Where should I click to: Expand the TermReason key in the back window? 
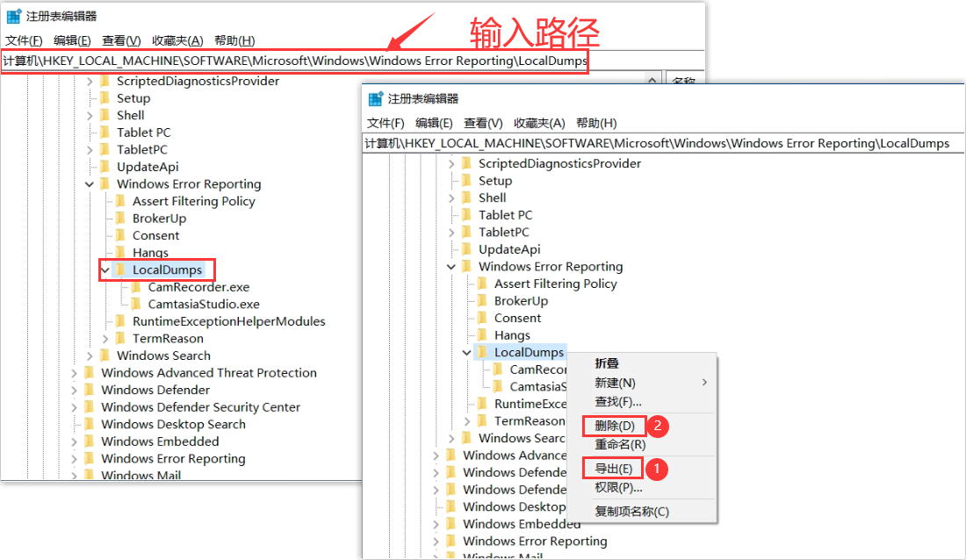click(105, 339)
